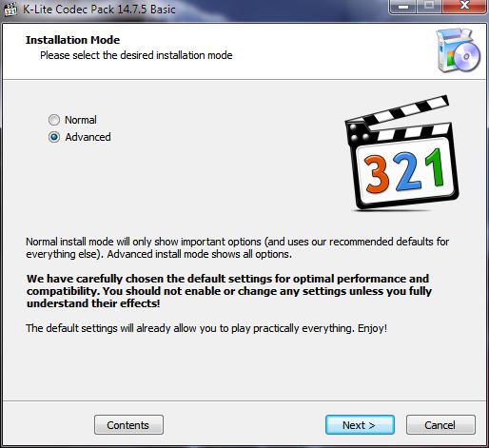The image size is (489, 448).
Task: Click the installer box and disc icon
Action: pos(459,50)
